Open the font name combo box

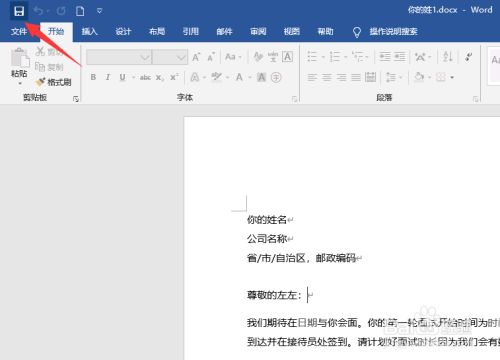click(119, 57)
